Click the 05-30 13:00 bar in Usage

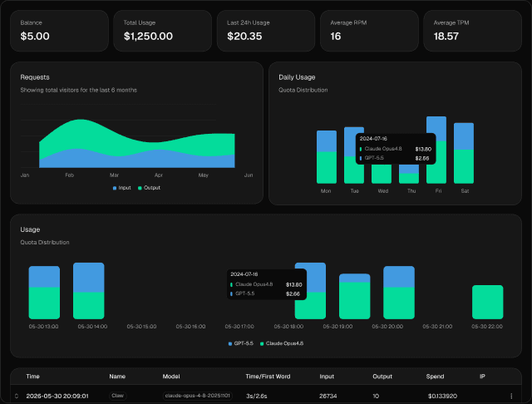pos(44,293)
